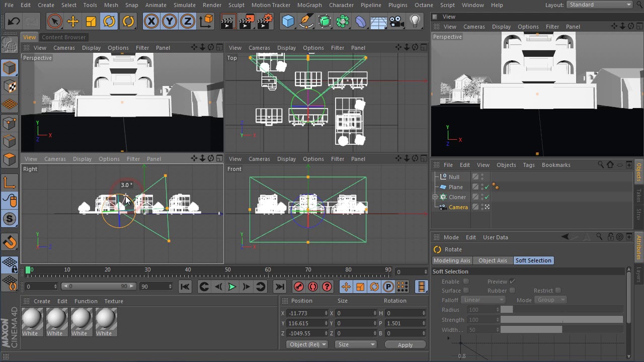Toggle the Rubber checkbox

(512, 291)
